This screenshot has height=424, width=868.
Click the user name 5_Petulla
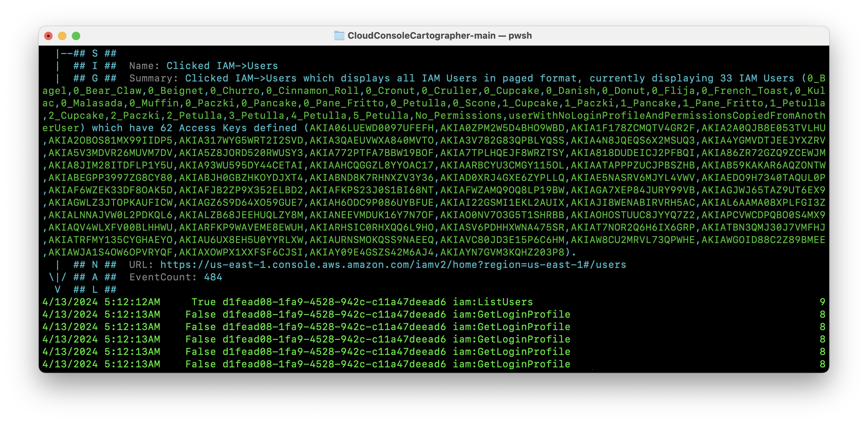click(381, 115)
